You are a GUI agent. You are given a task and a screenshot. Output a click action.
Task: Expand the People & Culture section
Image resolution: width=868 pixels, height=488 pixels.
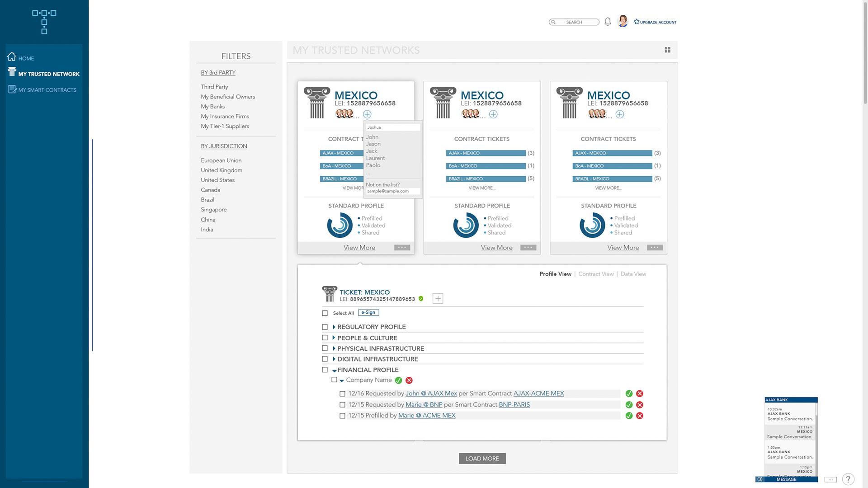pos(334,338)
